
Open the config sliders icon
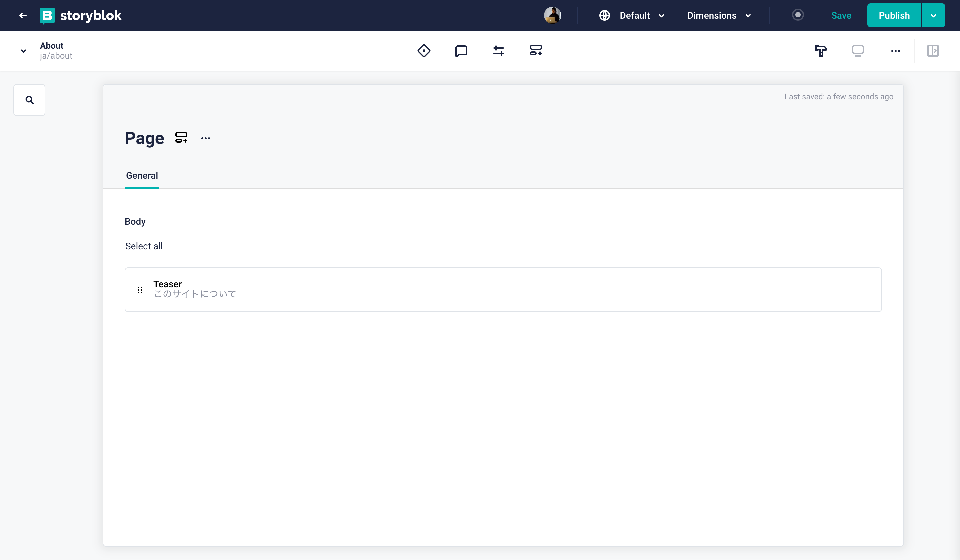coord(498,51)
